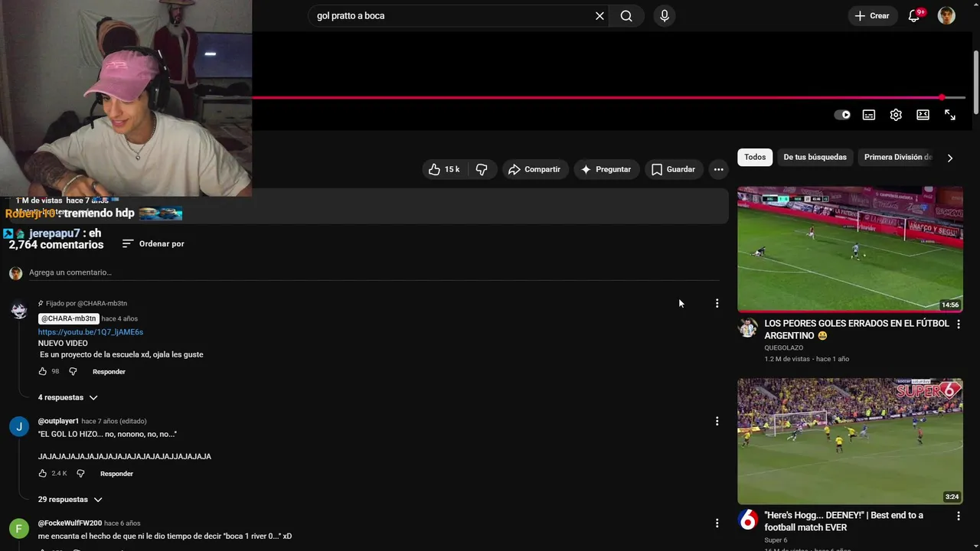This screenshot has height=551, width=980.
Task: Open the @outplayer1 profile
Action: [x=58, y=421]
